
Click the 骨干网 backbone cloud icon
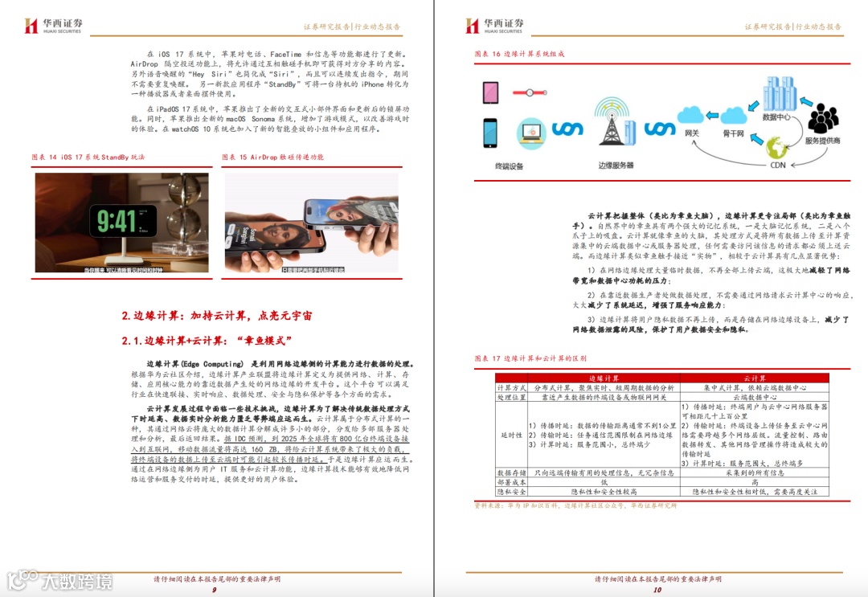[x=734, y=115]
